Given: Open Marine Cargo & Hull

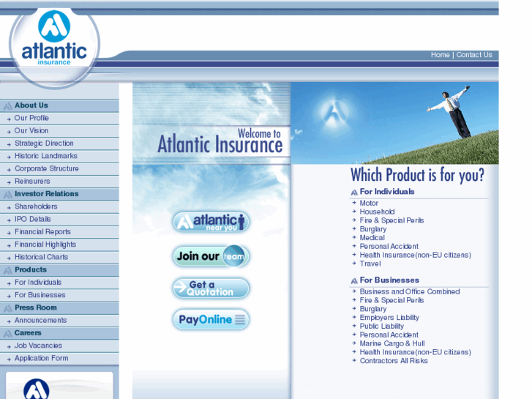Looking at the screenshot, I should tap(392, 343).
